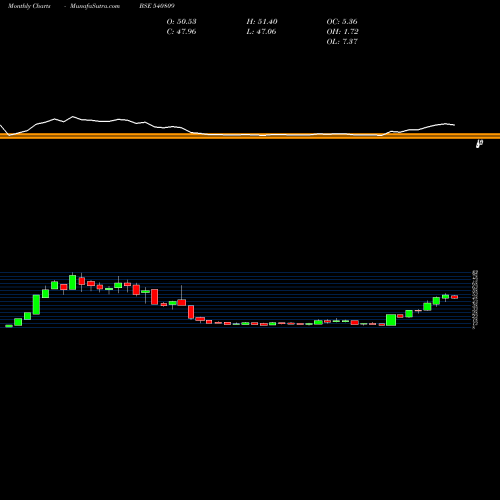Click the 'Monthly Charts' title text

point(29,6)
